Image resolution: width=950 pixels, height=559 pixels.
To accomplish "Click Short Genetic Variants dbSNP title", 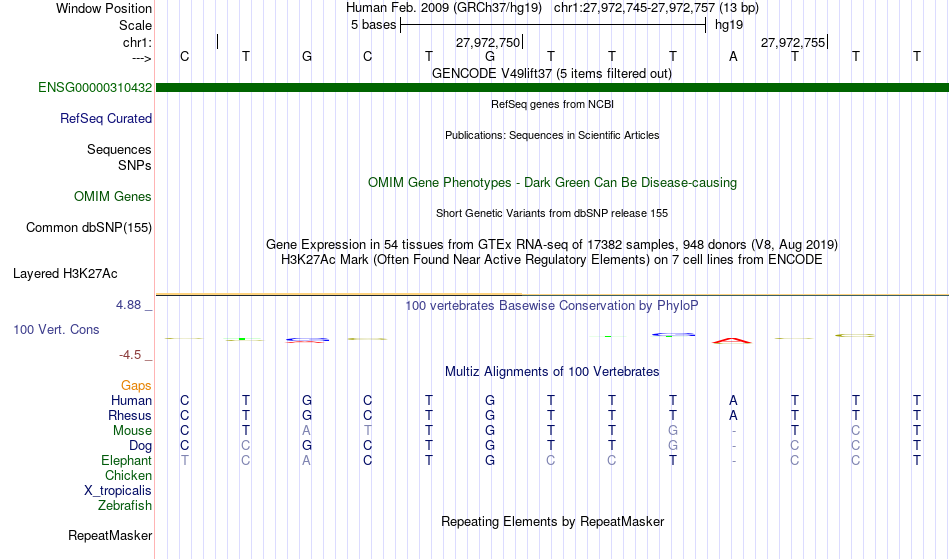I will pyautogui.click(x=552, y=213).
